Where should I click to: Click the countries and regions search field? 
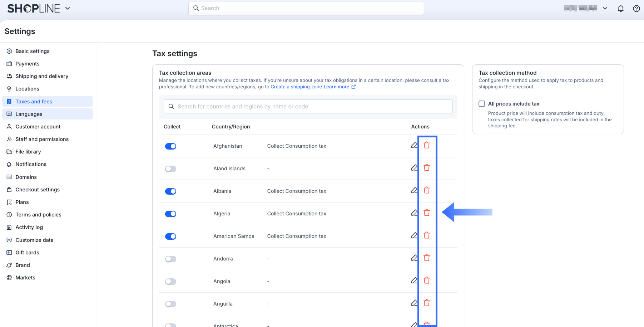coord(308,107)
